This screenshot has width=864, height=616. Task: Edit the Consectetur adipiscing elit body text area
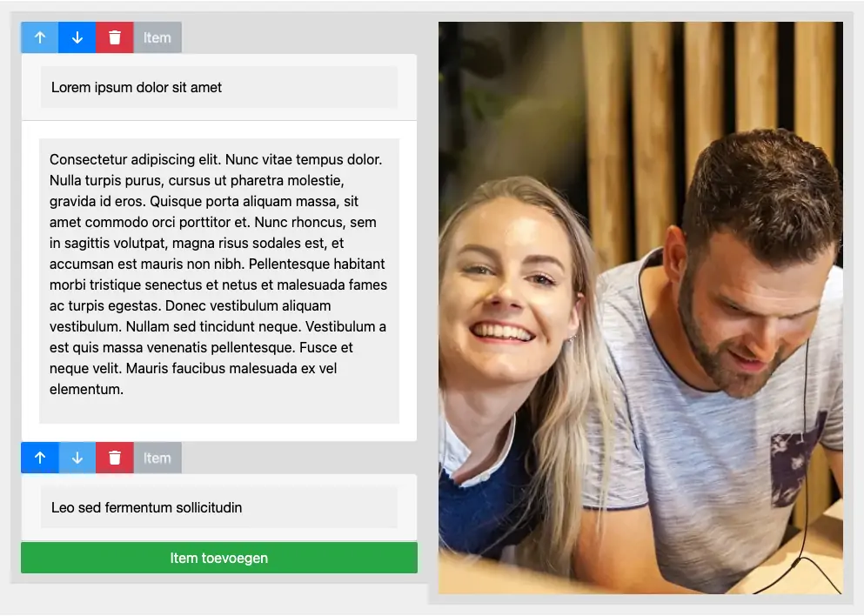218,281
